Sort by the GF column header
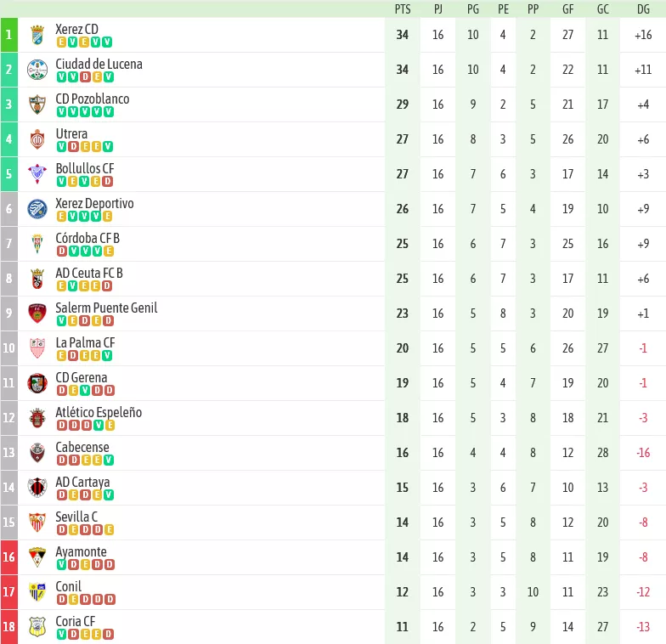This screenshot has height=644, width=666. tap(567, 9)
